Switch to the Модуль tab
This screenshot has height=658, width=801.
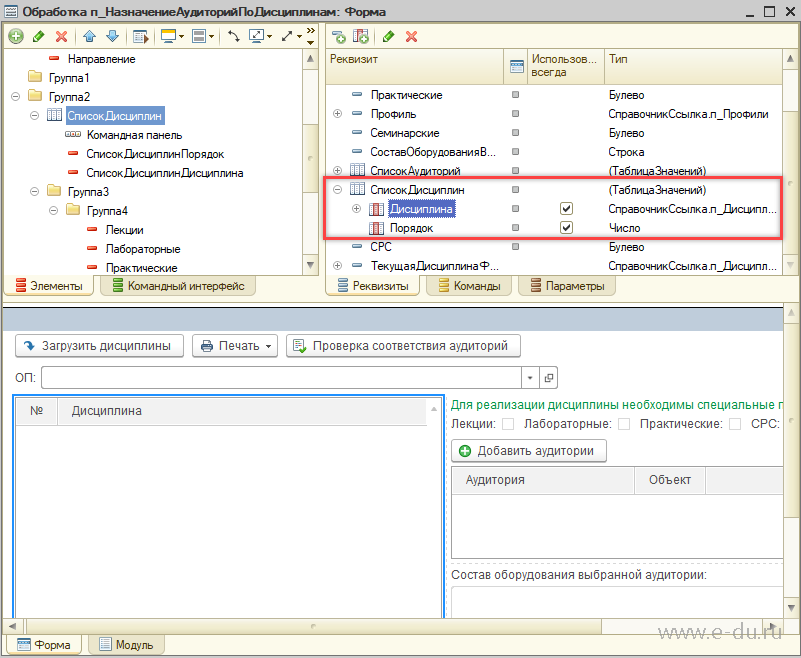tap(126, 645)
